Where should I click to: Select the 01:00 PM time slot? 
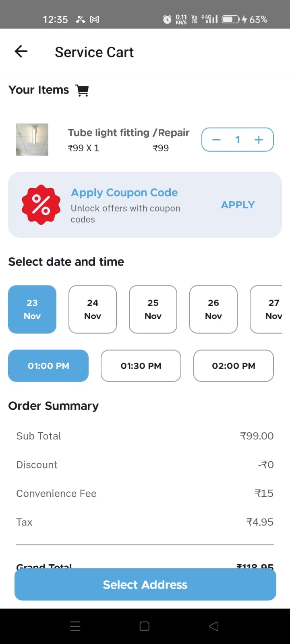pyautogui.click(x=48, y=365)
